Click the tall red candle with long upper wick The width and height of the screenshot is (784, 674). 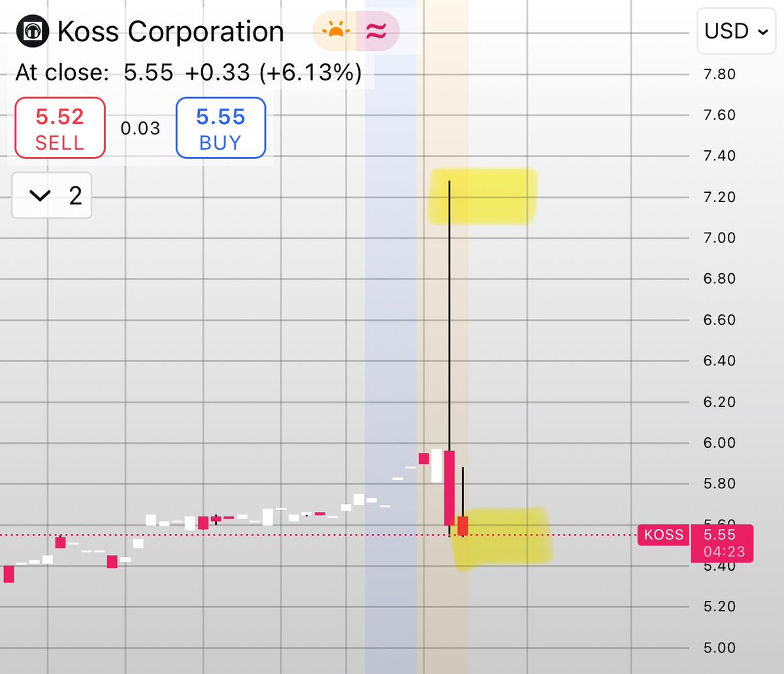point(449,488)
